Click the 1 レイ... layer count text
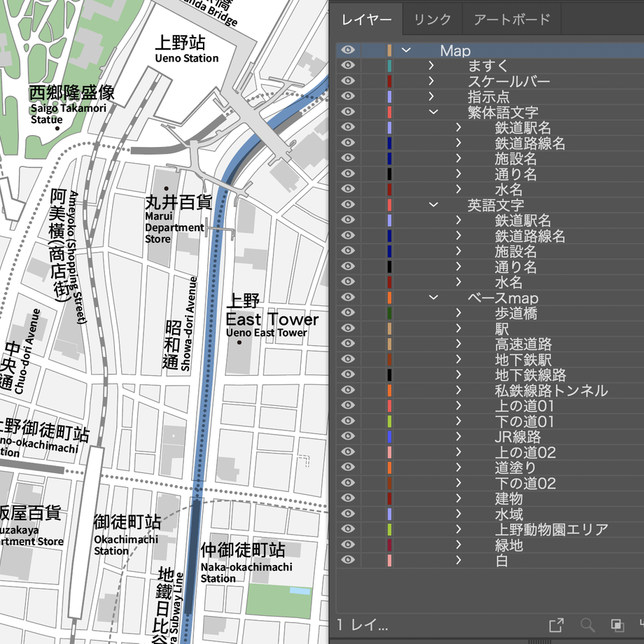644x644 pixels. (363, 625)
